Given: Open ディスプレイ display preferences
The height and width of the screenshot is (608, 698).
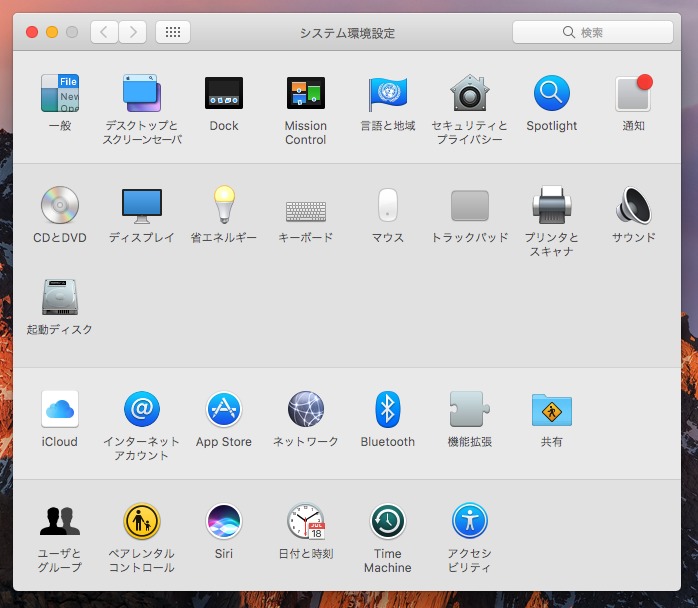Looking at the screenshot, I should [x=142, y=205].
